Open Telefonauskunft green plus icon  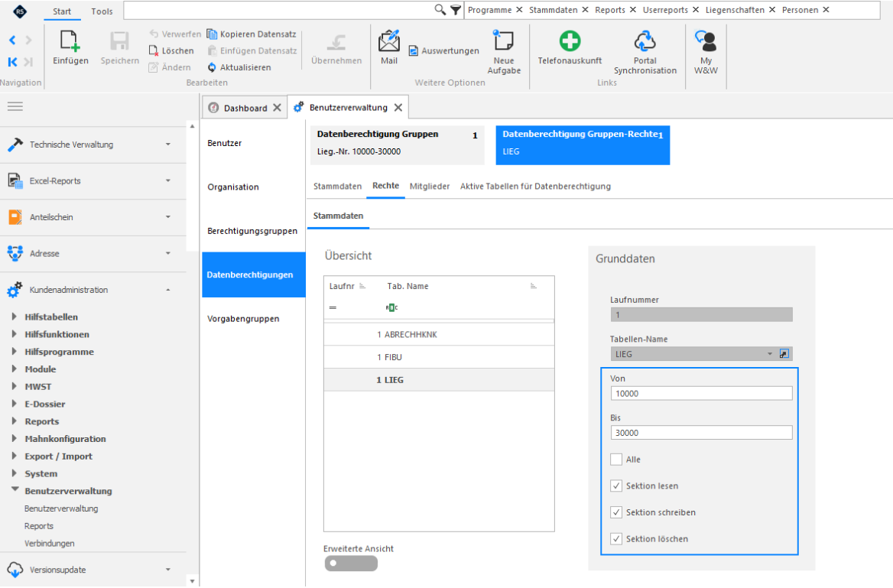click(x=570, y=41)
